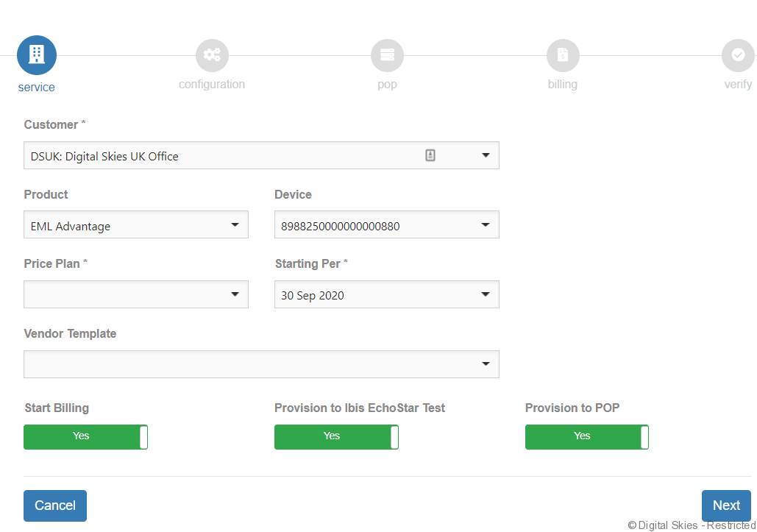
Task: Click the configuration gears step icon
Action: (212, 55)
